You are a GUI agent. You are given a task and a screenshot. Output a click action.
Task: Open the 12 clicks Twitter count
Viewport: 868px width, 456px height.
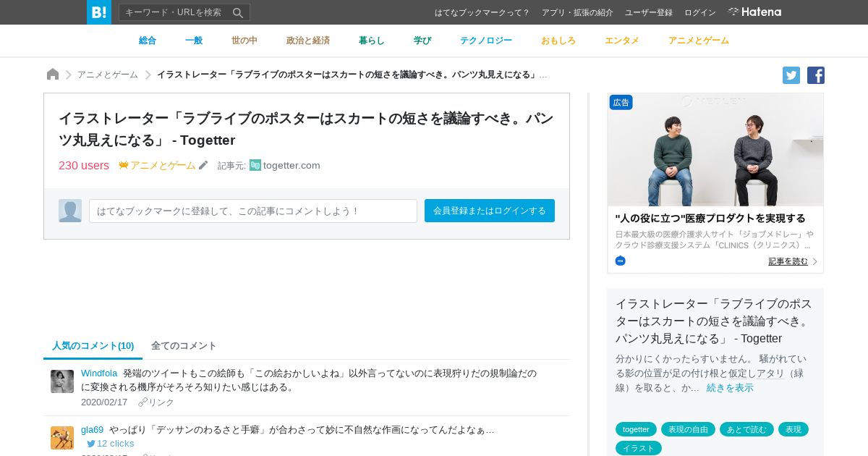point(111,443)
